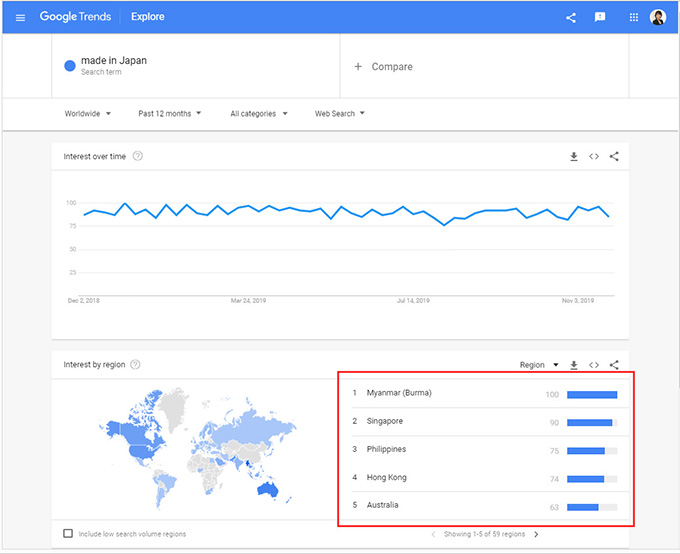
Task: Click the world map on Australia
Action: point(268,489)
